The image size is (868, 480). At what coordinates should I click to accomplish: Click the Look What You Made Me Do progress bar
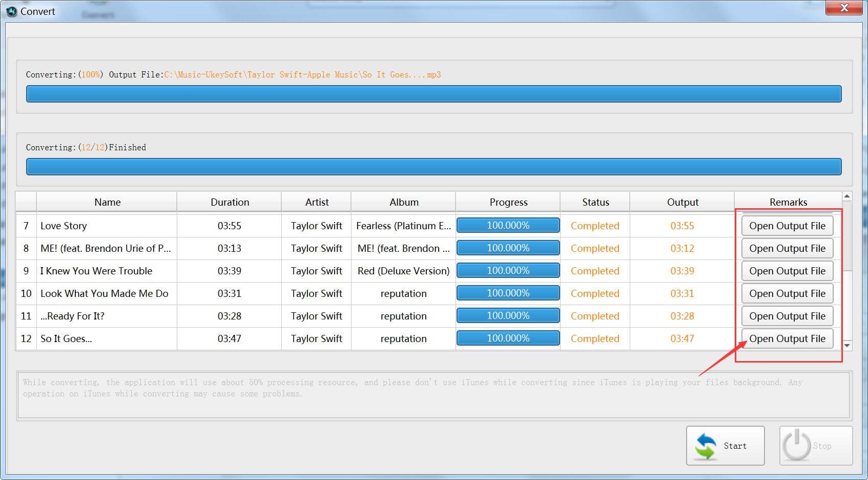click(x=508, y=293)
